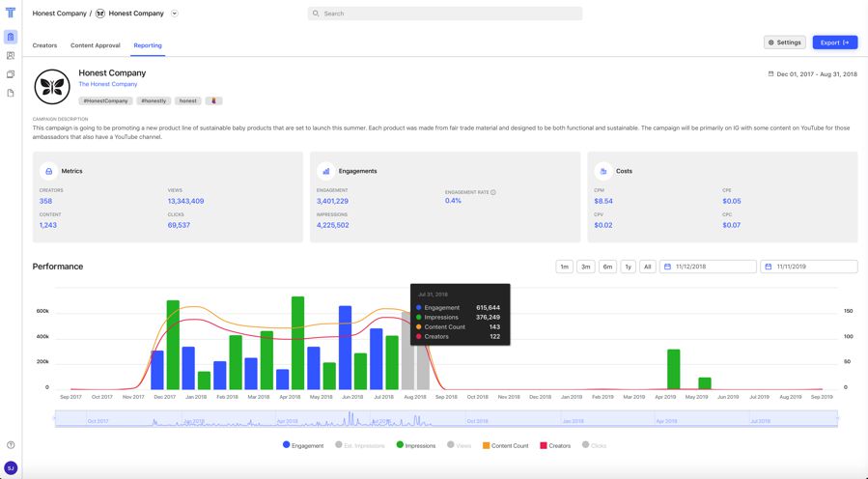The height and width of the screenshot is (479, 868).
Task: Click the Creators value 358
Action: tap(45, 201)
